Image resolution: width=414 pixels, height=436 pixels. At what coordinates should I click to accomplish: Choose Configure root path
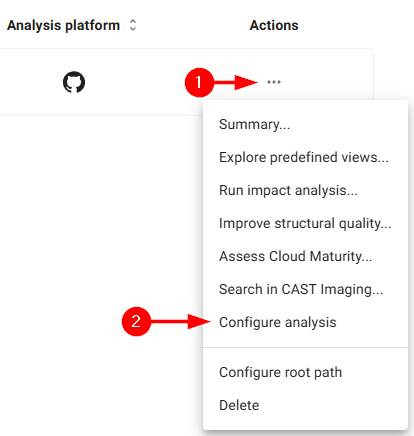click(x=280, y=372)
